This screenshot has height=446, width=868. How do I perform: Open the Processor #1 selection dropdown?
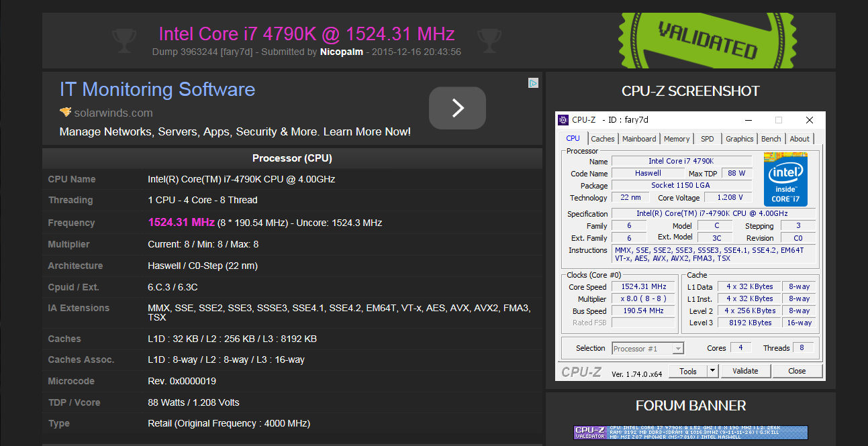click(648, 348)
